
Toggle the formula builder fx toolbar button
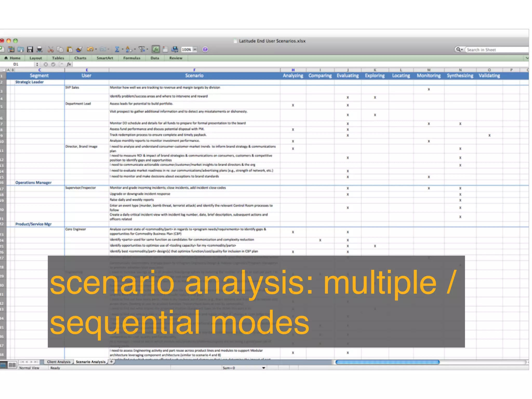156,49
